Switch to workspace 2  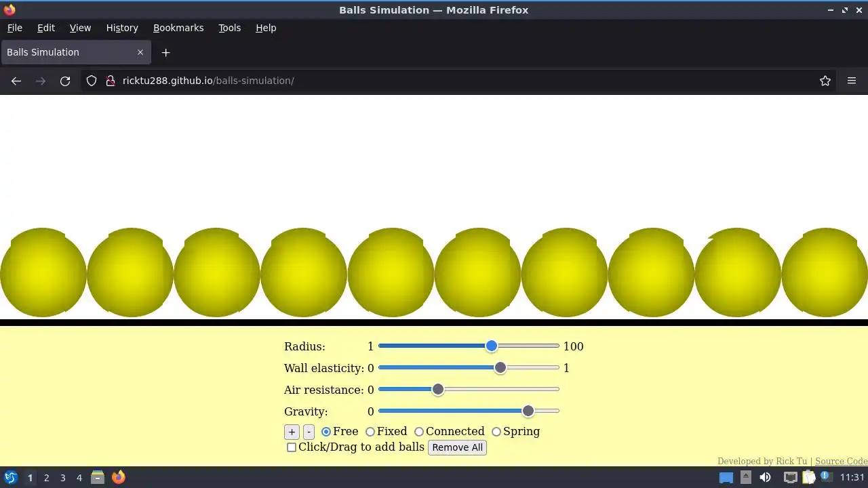click(x=46, y=477)
